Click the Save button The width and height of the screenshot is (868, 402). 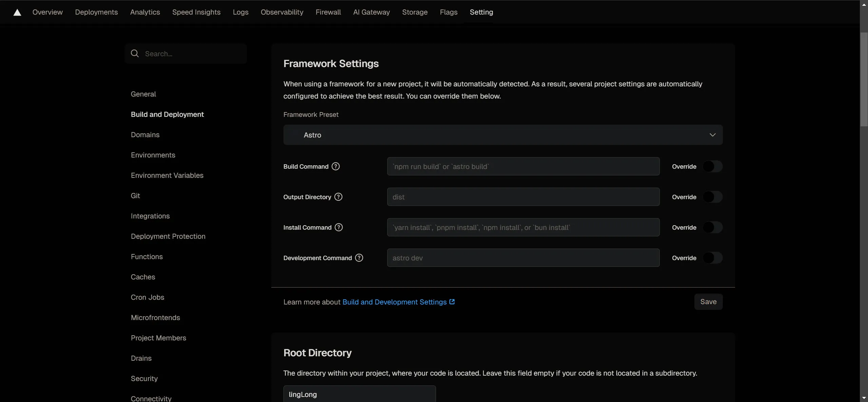708,302
